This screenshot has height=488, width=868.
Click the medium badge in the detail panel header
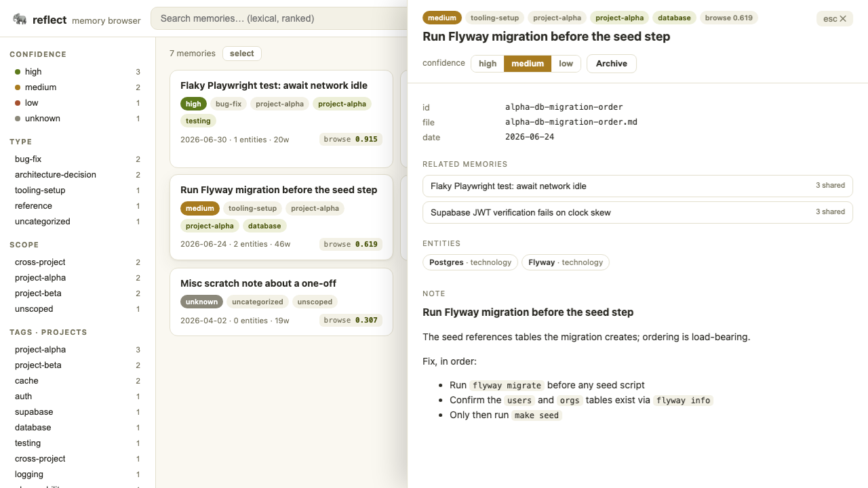tap(442, 18)
